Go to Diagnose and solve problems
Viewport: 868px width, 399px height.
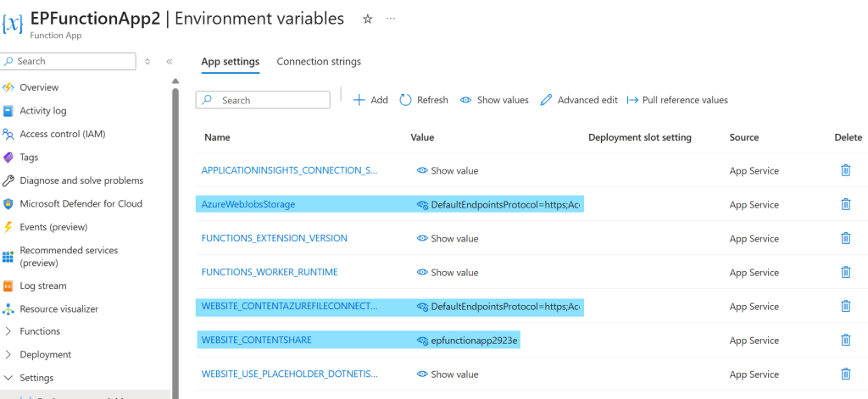(81, 180)
